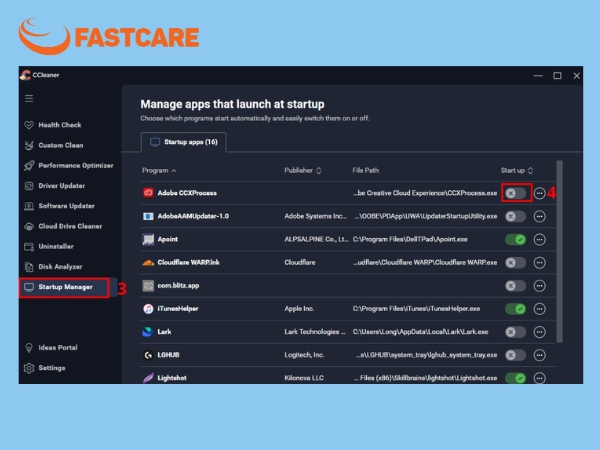Open more options for LGHUB
The image size is (600, 450).
pos(540,355)
